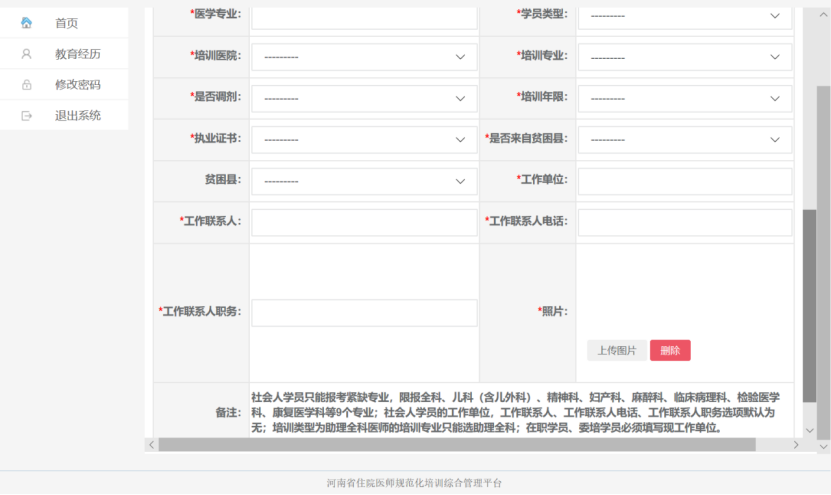Click the 工作单位 input field
The width and height of the screenshot is (831, 495).
(685, 181)
